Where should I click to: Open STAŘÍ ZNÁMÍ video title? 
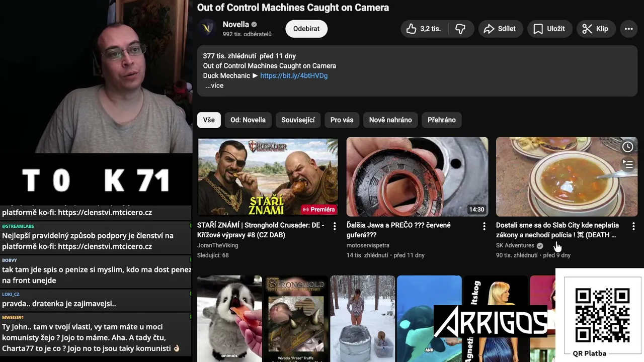coord(261,230)
